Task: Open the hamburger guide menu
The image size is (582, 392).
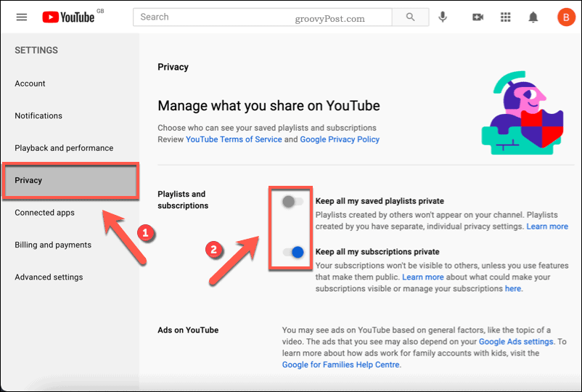Action: click(x=22, y=17)
